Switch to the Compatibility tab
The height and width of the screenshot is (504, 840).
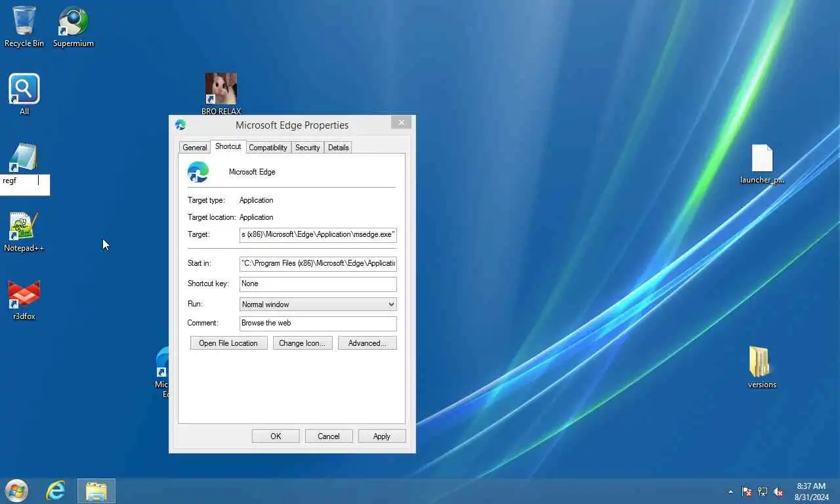coord(268,148)
